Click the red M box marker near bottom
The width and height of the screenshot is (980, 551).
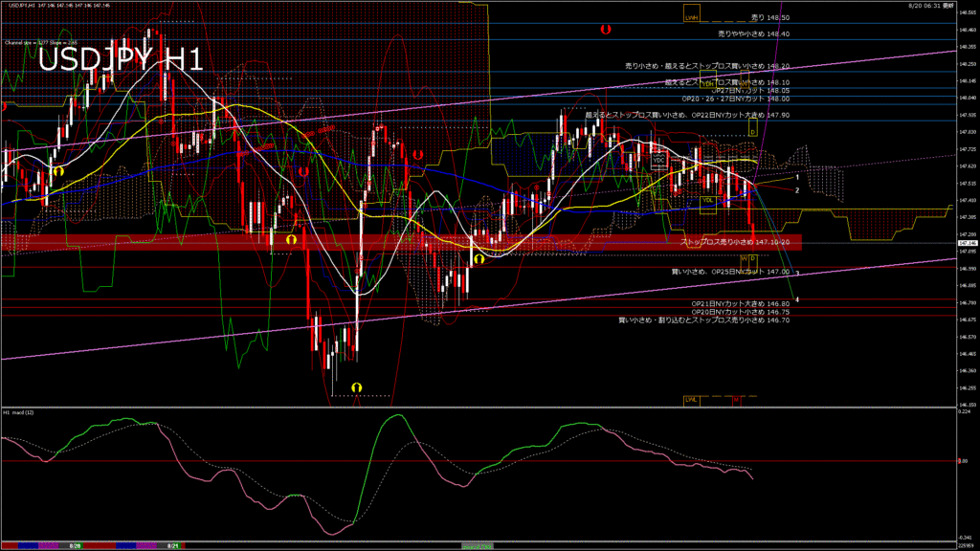(x=737, y=399)
